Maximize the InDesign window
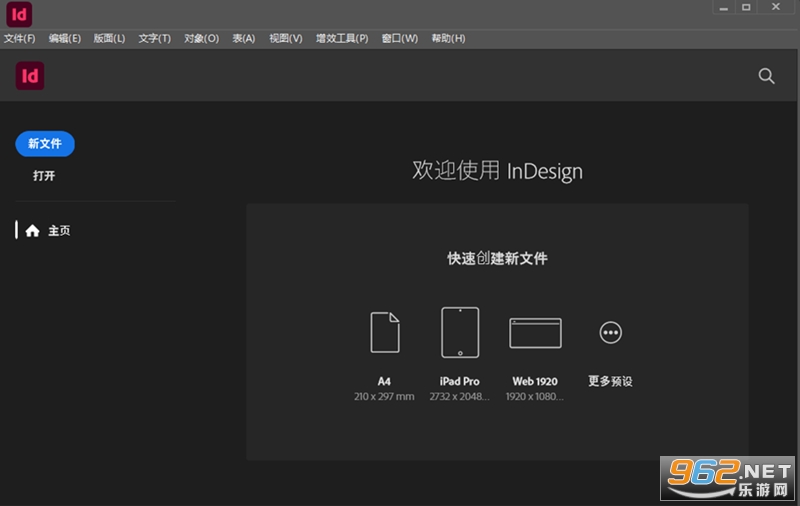The width and height of the screenshot is (800, 506). coord(746,7)
